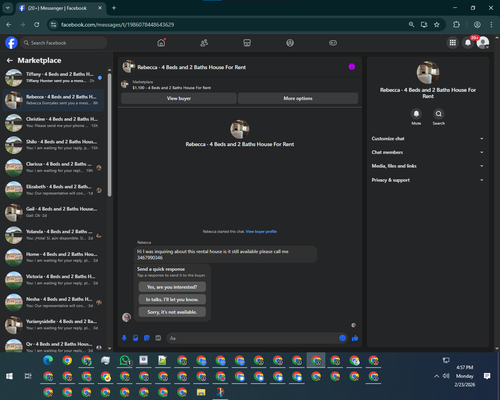Send a thumbs-up like
The height and width of the screenshot is (400, 500).
click(355, 338)
